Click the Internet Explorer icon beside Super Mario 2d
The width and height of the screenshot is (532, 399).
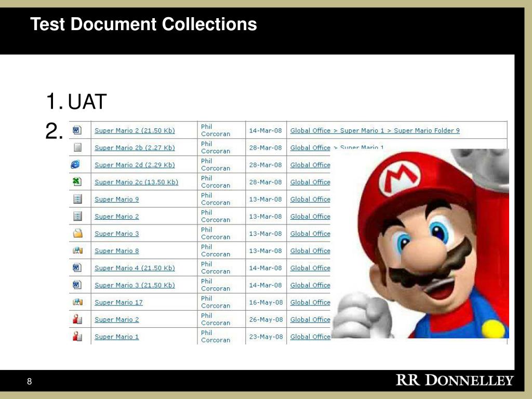click(x=75, y=165)
